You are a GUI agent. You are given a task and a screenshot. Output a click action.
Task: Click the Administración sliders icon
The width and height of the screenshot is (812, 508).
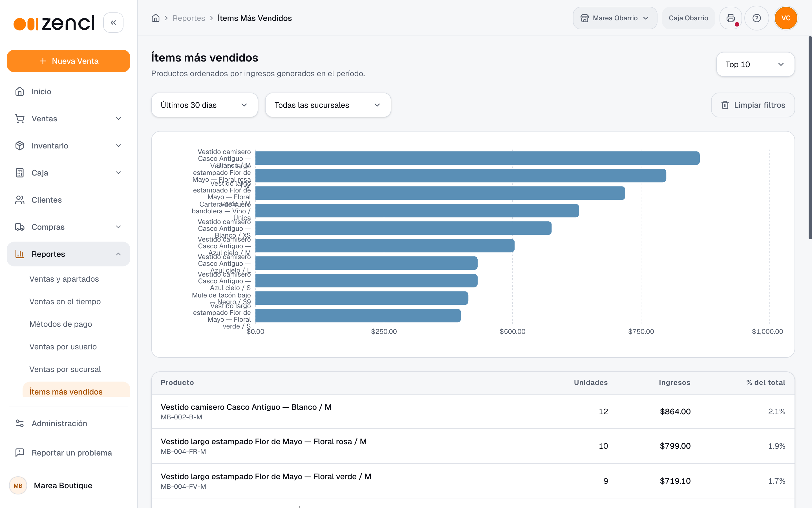click(20, 423)
